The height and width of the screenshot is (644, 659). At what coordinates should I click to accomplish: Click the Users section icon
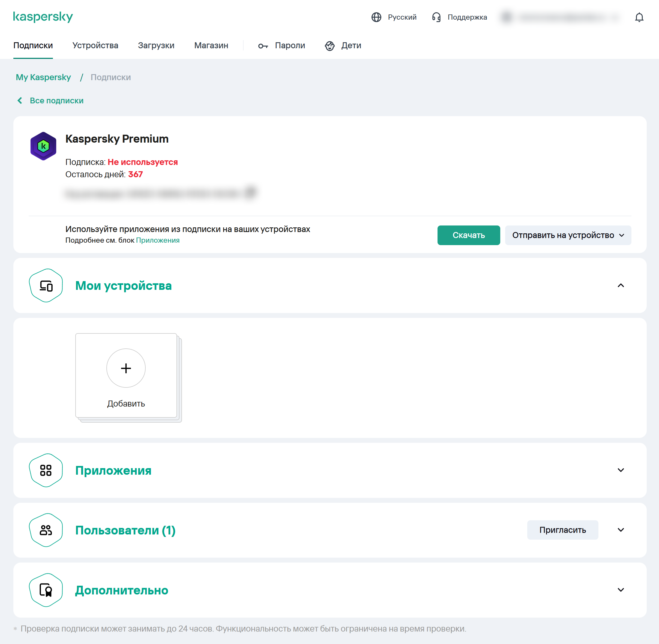(x=46, y=530)
